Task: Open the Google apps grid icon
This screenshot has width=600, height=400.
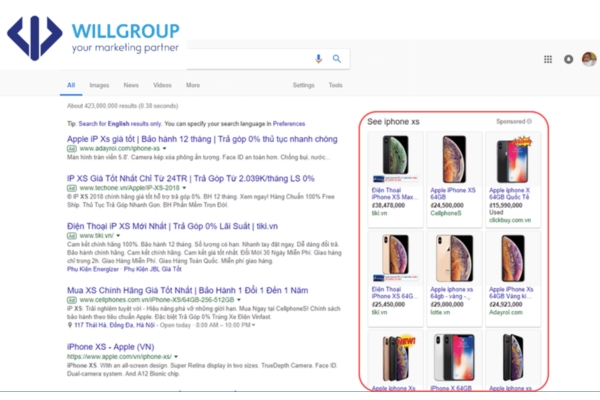Action: coord(548,59)
